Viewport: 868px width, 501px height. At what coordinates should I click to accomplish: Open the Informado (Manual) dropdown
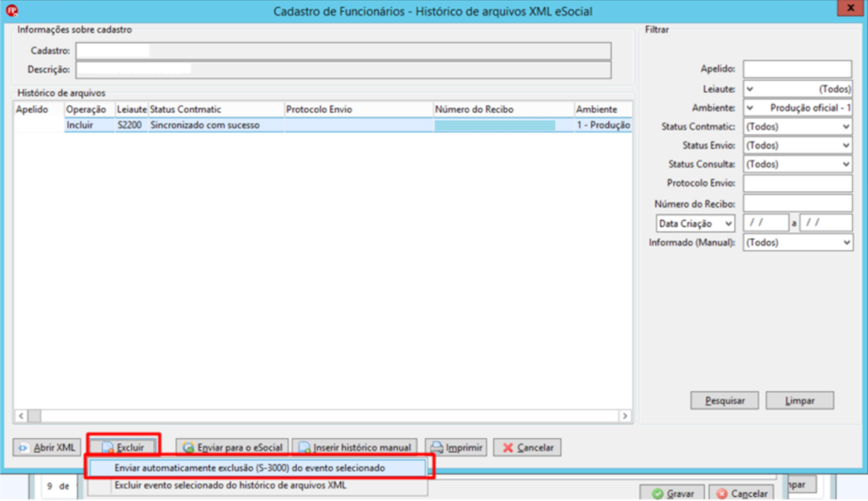(798, 242)
